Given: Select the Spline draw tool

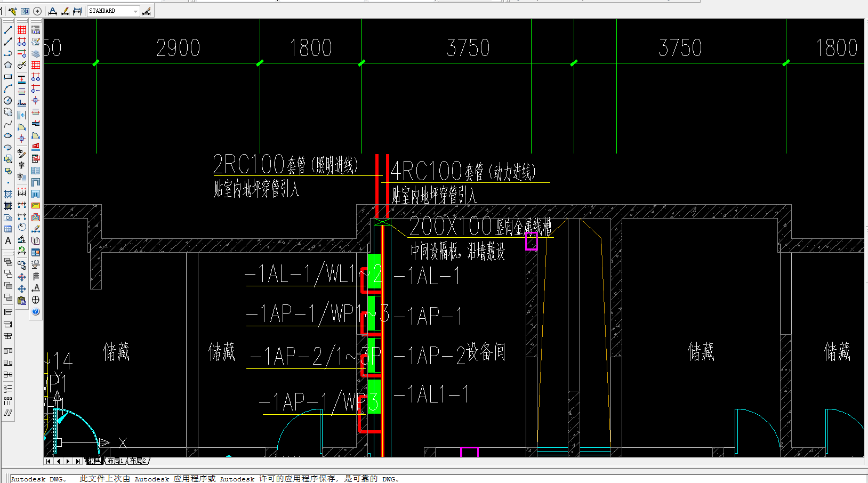Looking at the screenshot, I should [8, 124].
